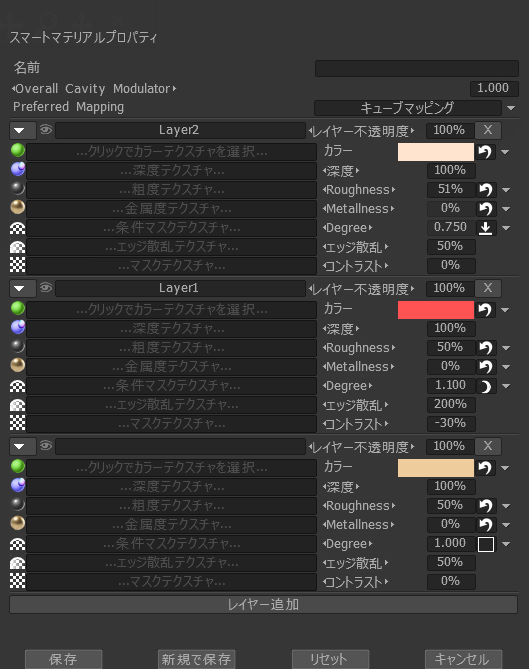Reset the unnamed layer's color with the undo arrow
The height and width of the screenshot is (669, 529).
point(485,468)
